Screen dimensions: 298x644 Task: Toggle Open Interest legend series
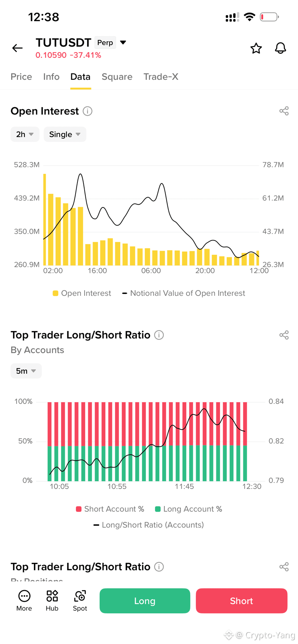(x=82, y=293)
